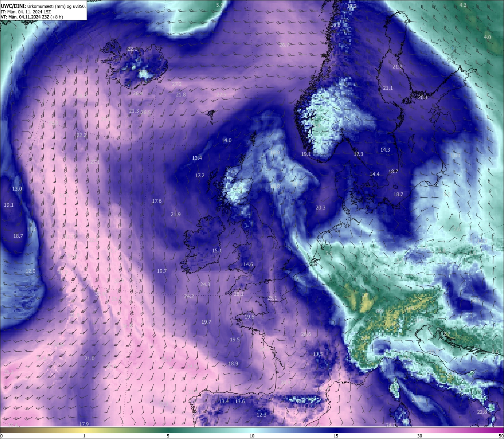The height and width of the screenshot is (439, 504).
Task: Select the 19.6 value over Brittany
Action: coord(249,317)
